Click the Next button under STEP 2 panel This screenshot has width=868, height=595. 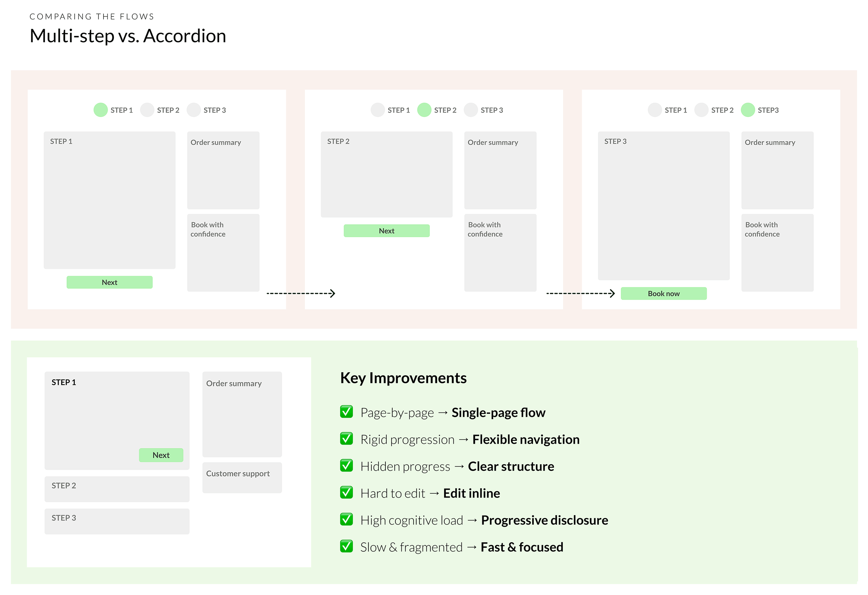[x=386, y=231]
